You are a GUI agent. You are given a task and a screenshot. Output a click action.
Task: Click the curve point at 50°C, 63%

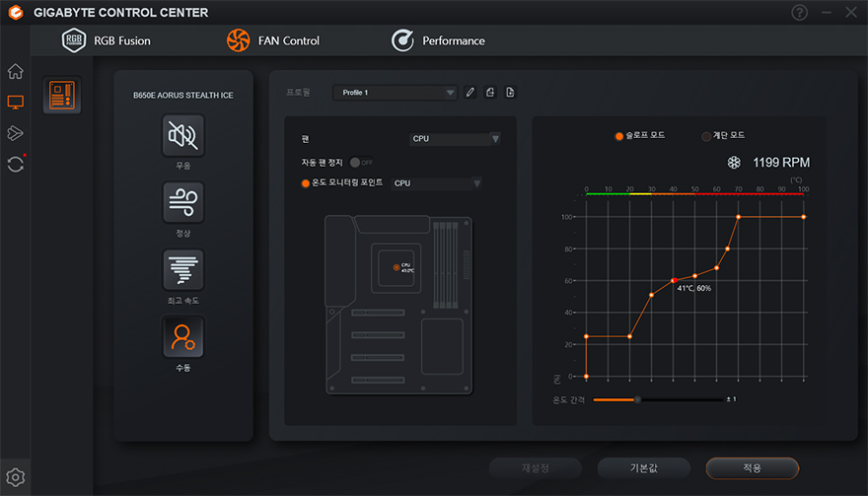coord(694,276)
